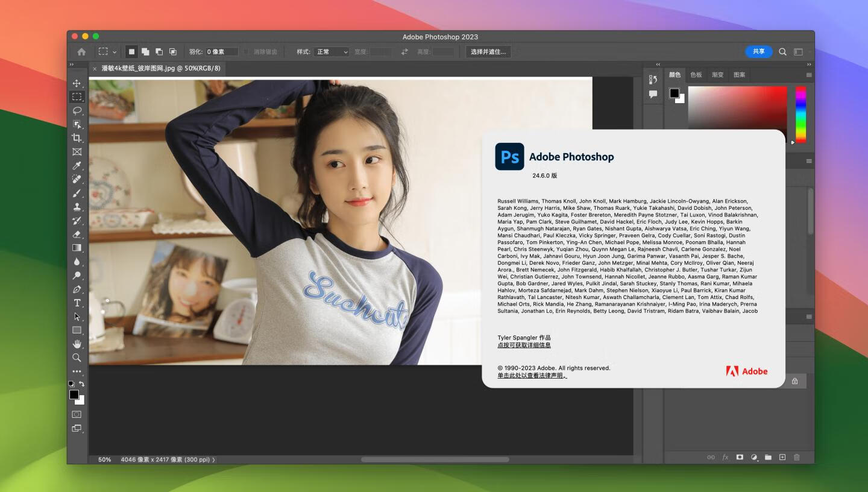
Task: Select the Move tool
Action: click(x=77, y=83)
